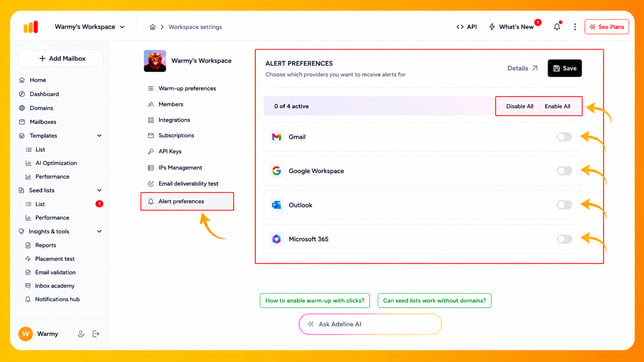Open IPs Management settings
The image size is (644, 362).
[x=175, y=168]
